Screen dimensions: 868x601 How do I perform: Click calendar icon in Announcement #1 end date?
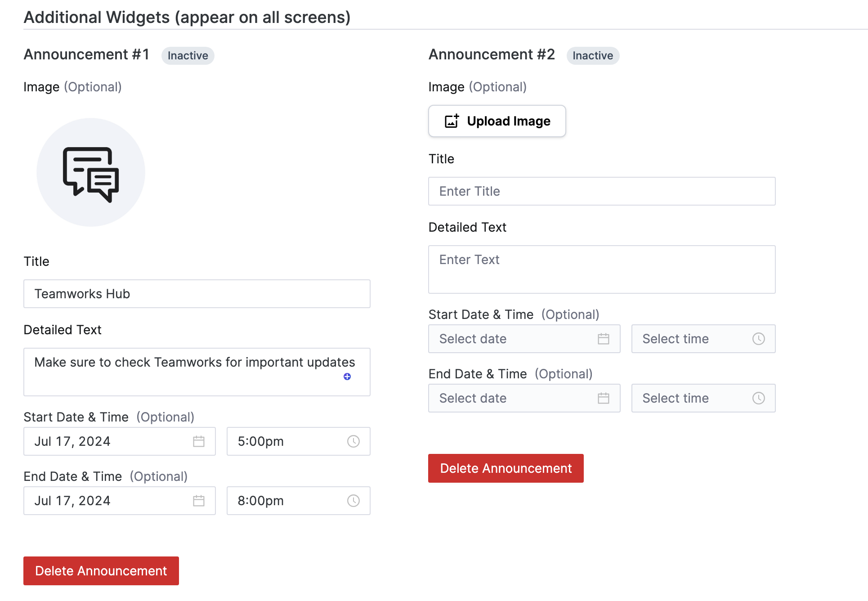[x=198, y=501]
